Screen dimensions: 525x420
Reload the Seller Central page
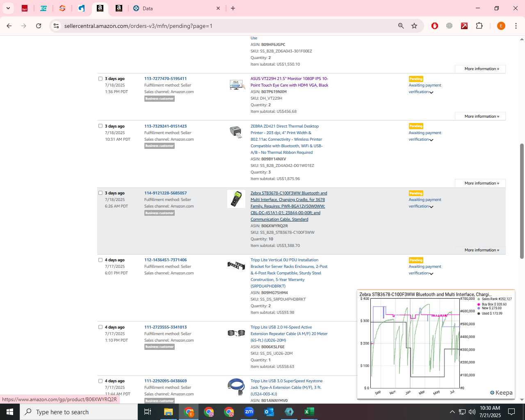[x=39, y=26]
